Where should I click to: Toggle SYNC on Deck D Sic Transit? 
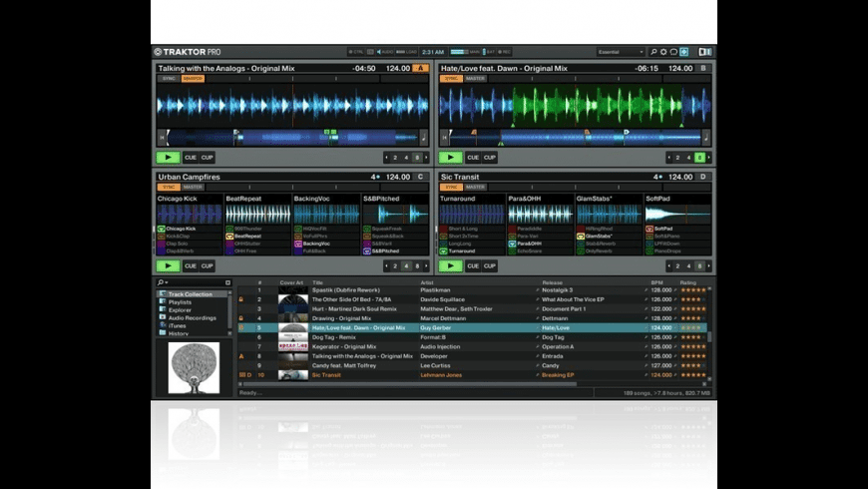(452, 188)
